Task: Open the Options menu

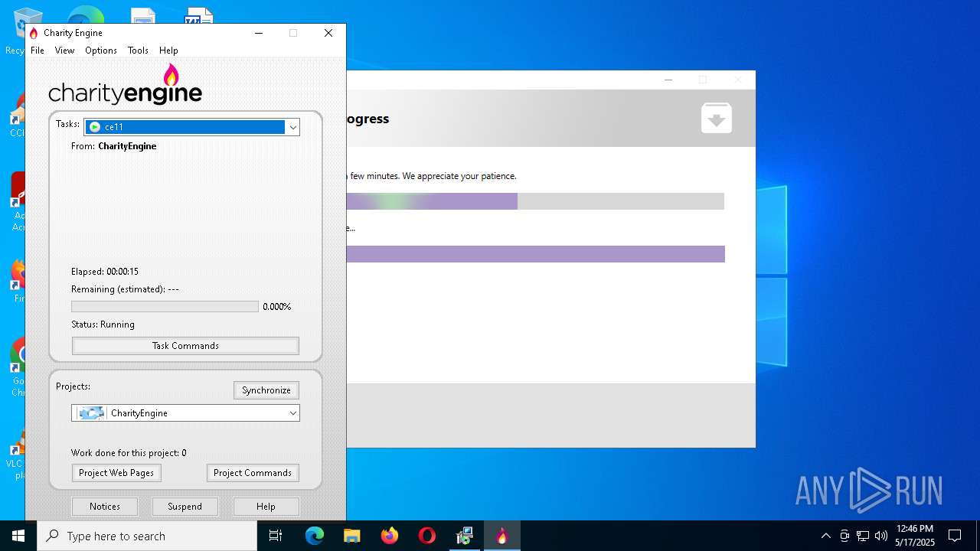Action: point(101,51)
